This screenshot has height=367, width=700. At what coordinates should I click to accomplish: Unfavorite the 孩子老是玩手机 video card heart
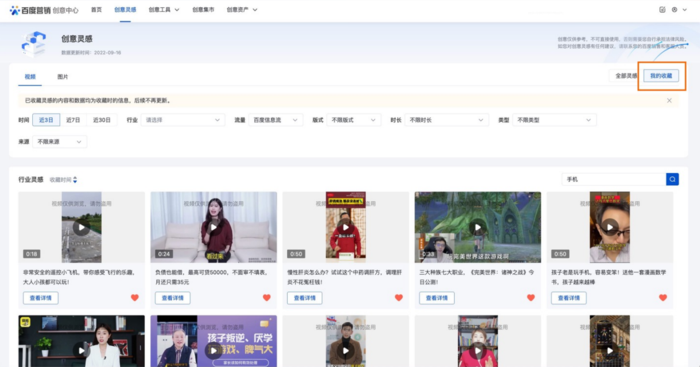663,298
